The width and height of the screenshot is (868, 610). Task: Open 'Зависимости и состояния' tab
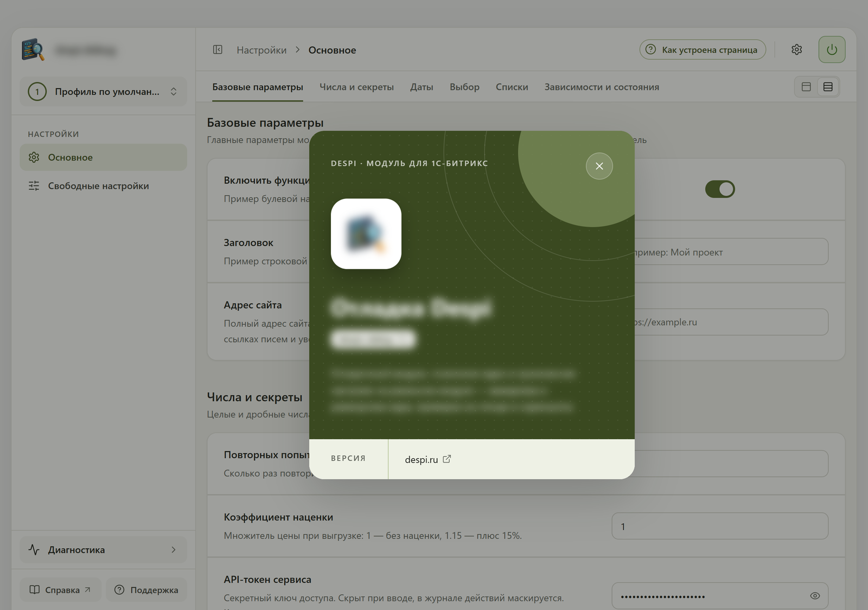tap(602, 87)
